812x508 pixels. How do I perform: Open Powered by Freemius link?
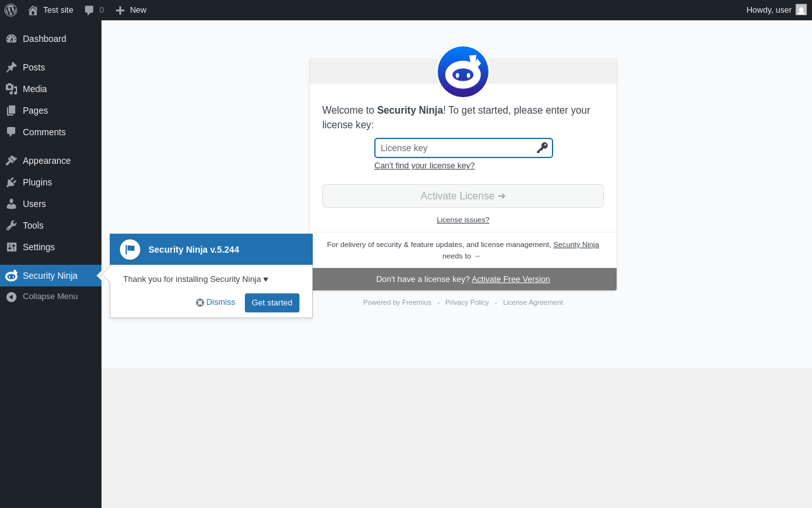[x=397, y=302]
